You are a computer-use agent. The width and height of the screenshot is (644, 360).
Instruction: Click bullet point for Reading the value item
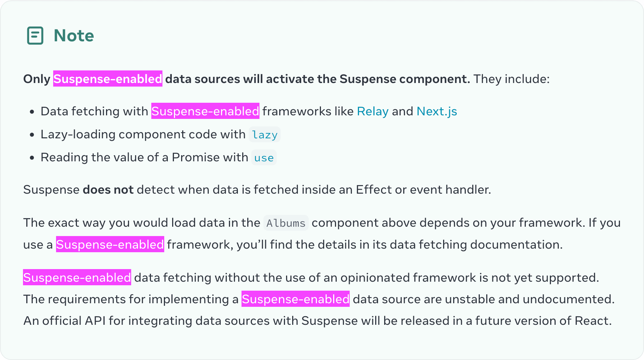click(32, 158)
